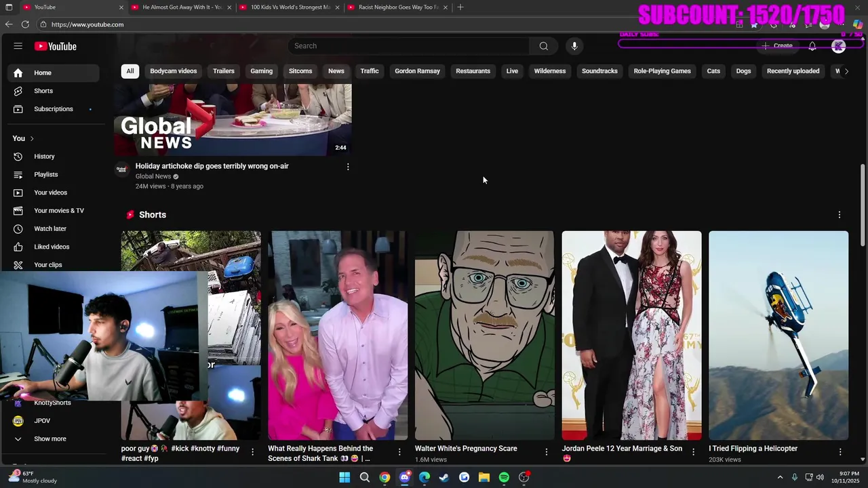868x488 pixels.
Task: Click the search magnifier button
Action: click(543, 46)
